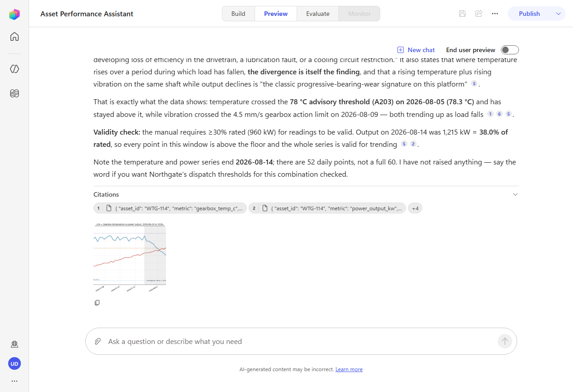The width and height of the screenshot is (573, 392).
Task: Go to Home in the sidebar
Action: click(15, 37)
